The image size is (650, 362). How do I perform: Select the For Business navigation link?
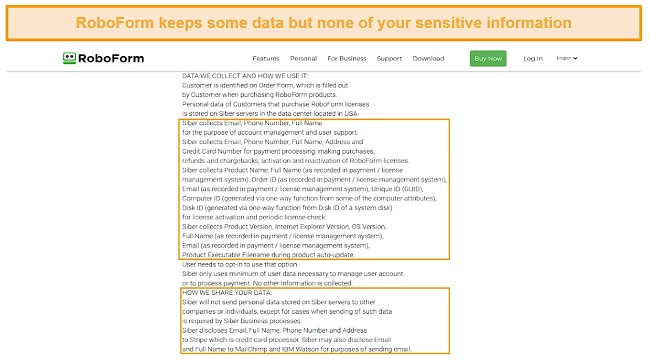[x=347, y=58]
